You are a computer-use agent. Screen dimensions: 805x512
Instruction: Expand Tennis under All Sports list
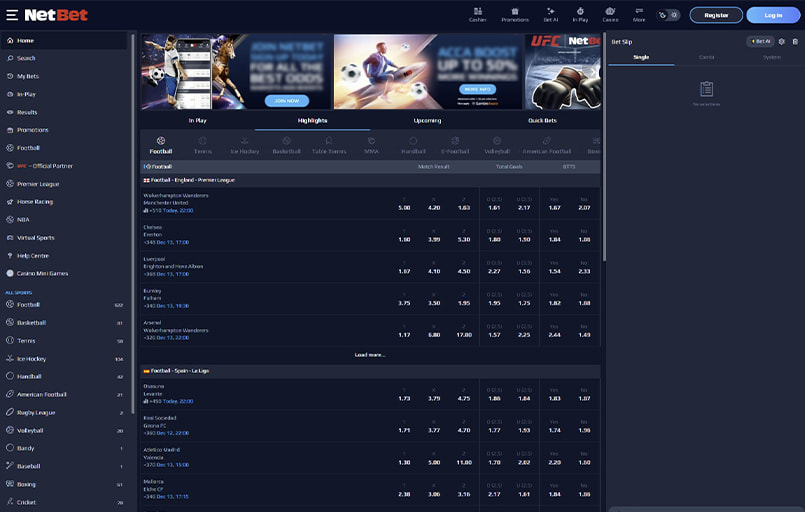coord(64,340)
